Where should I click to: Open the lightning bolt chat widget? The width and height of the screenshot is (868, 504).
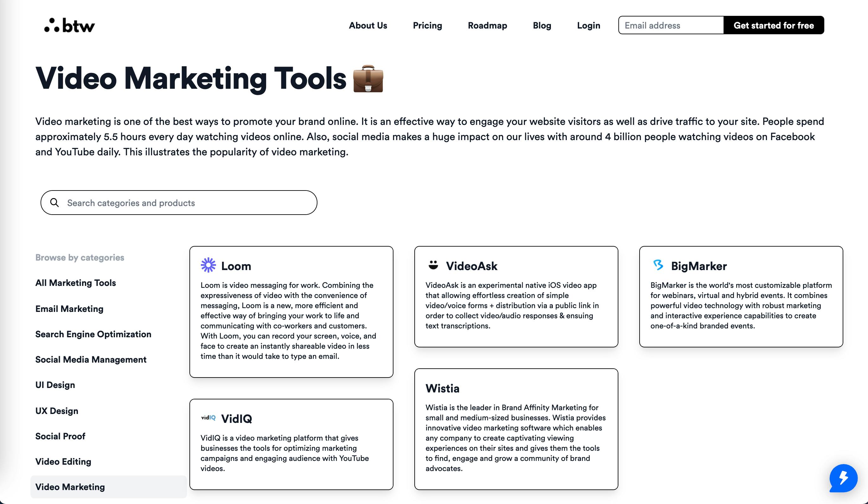pyautogui.click(x=843, y=478)
